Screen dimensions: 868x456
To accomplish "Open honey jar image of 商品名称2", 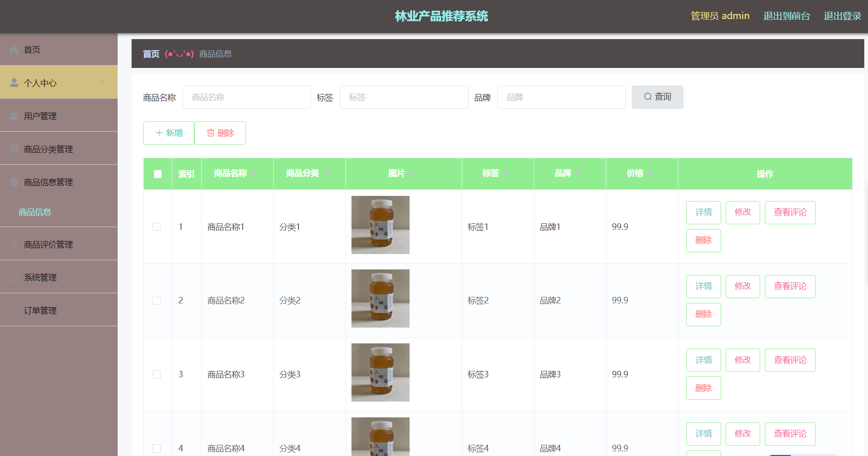I will 380,299.
